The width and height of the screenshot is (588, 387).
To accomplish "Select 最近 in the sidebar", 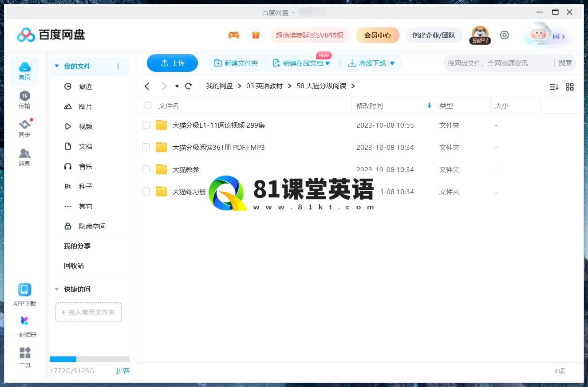I will (x=86, y=86).
